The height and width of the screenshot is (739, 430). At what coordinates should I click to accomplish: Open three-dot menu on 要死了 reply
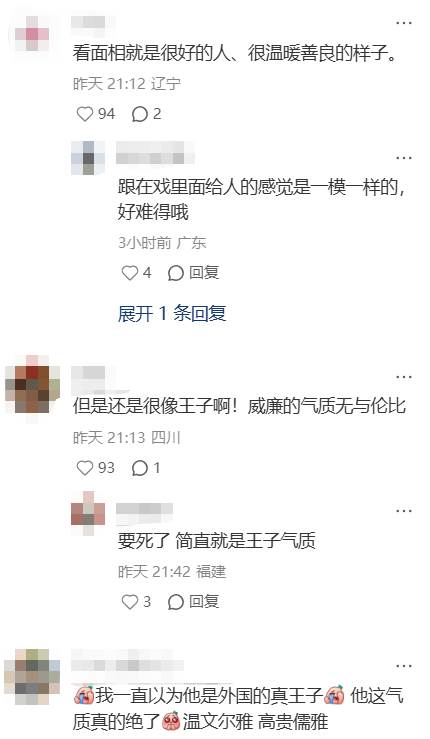(x=404, y=511)
